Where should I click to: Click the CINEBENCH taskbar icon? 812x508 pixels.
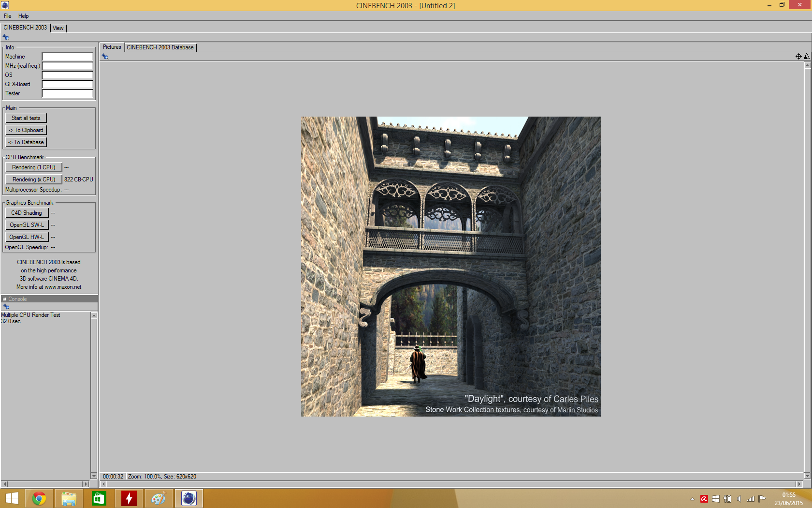point(189,498)
